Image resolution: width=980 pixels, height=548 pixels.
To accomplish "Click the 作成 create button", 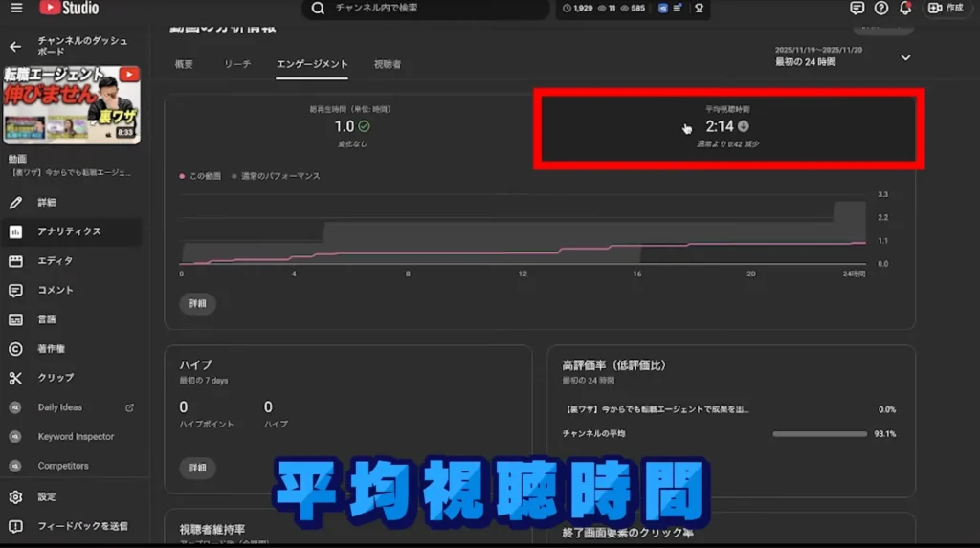I will [x=946, y=9].
